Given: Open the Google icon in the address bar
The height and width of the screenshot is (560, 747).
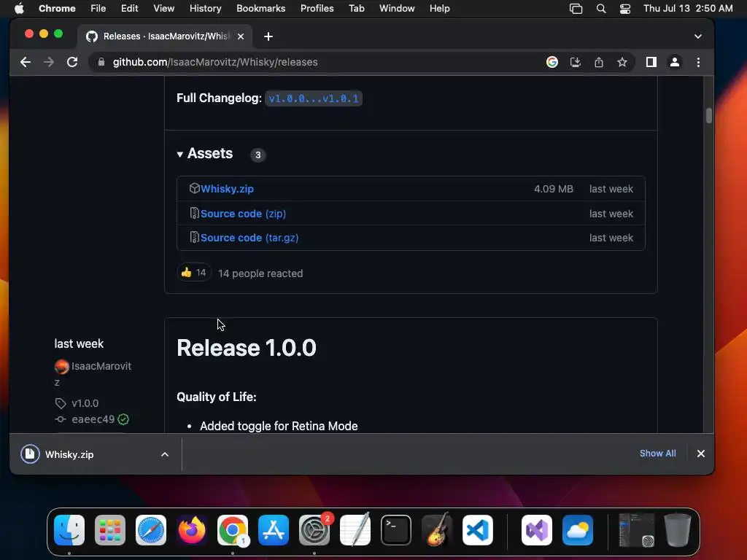Looking at the screenshot, I should pyautogui.click(x=552, y=62).
